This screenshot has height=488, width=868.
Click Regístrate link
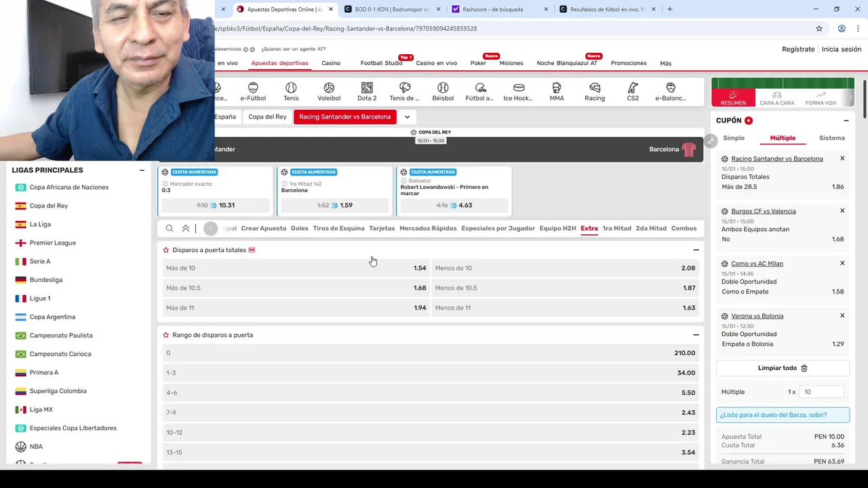coord(798,49)
